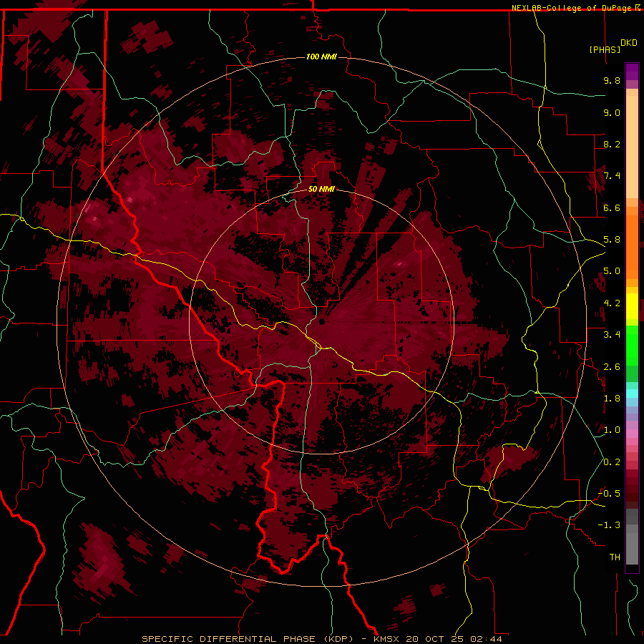
Task: Click the 8.2 legend value
Action: pos(612,144)
